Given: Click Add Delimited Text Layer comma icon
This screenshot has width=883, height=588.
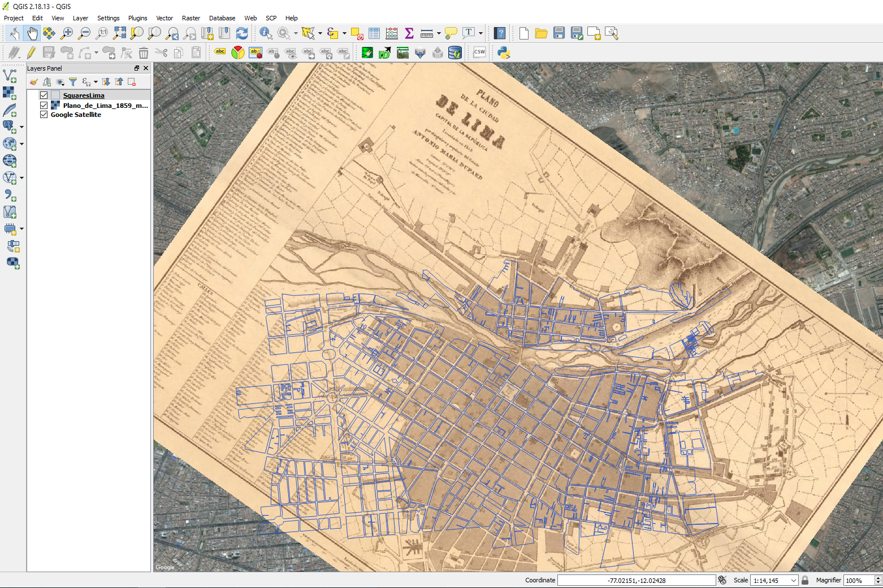Looking at the screenshot, I should 10,195.
